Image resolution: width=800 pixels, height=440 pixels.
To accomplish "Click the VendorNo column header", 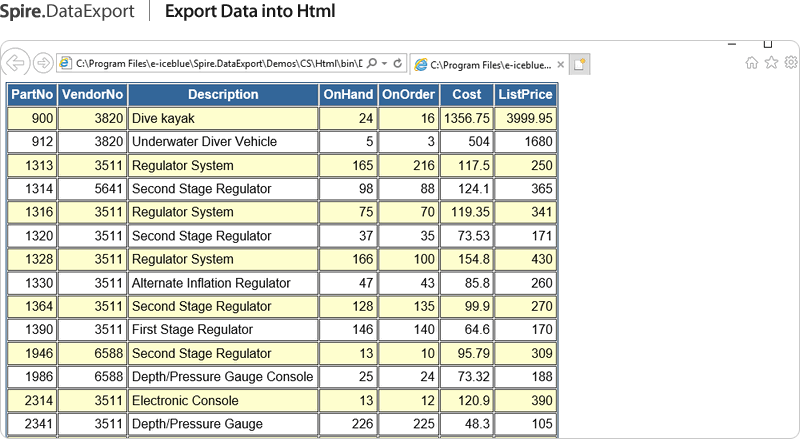I will coord(92,94).
